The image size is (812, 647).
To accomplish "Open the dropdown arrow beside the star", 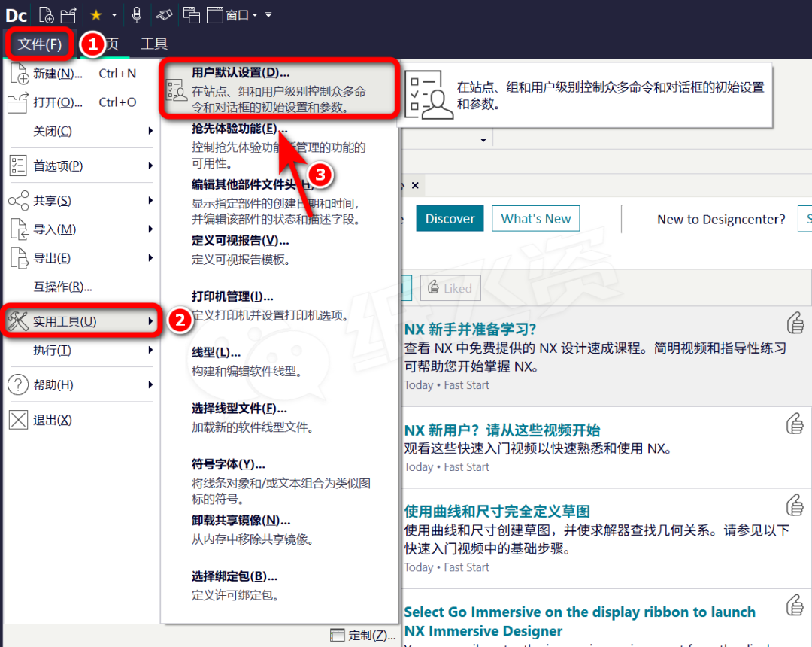I will coord(114,15).
